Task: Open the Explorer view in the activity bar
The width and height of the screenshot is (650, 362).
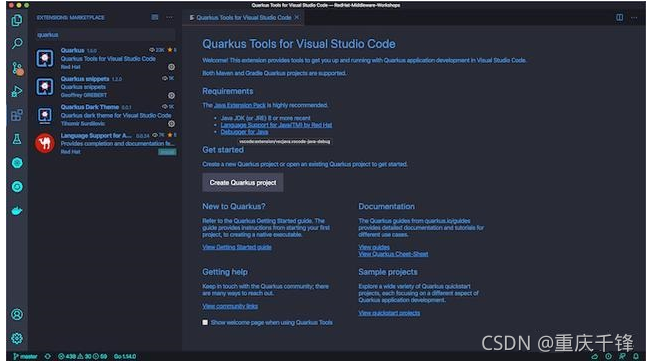Action: 17,20
